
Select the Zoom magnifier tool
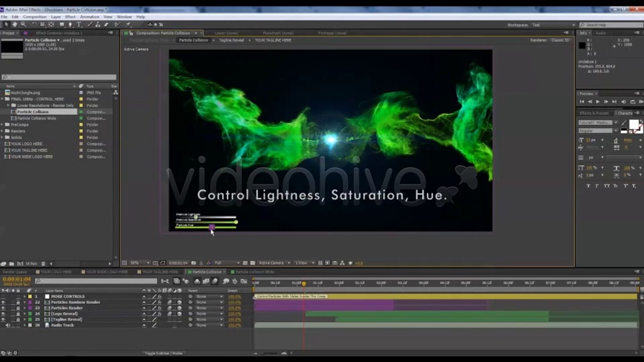(23, 24)
